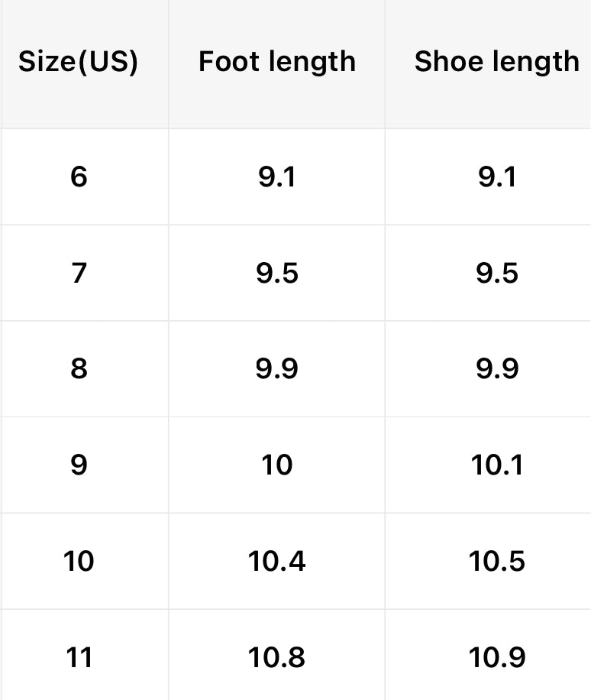Viewport: 591px width, 700px height.
Task: Select the 9.9 value under Foot length
Action: click(277, 369)
